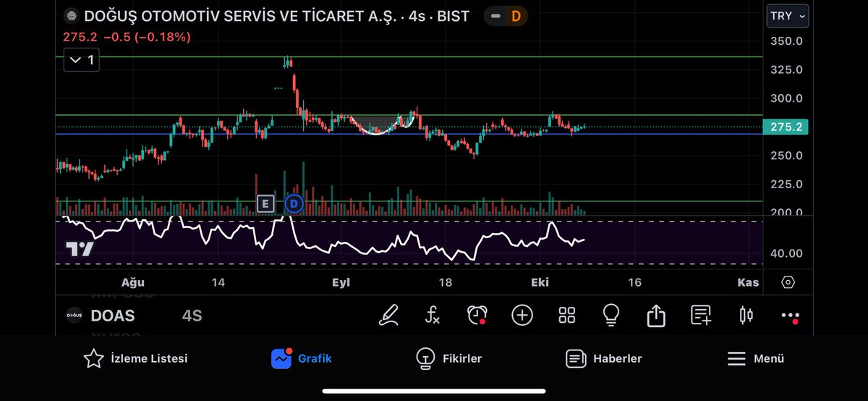Open the Menü tab
Screen dimensions: 868x401
pyautogui.click(x=755, y=358)
